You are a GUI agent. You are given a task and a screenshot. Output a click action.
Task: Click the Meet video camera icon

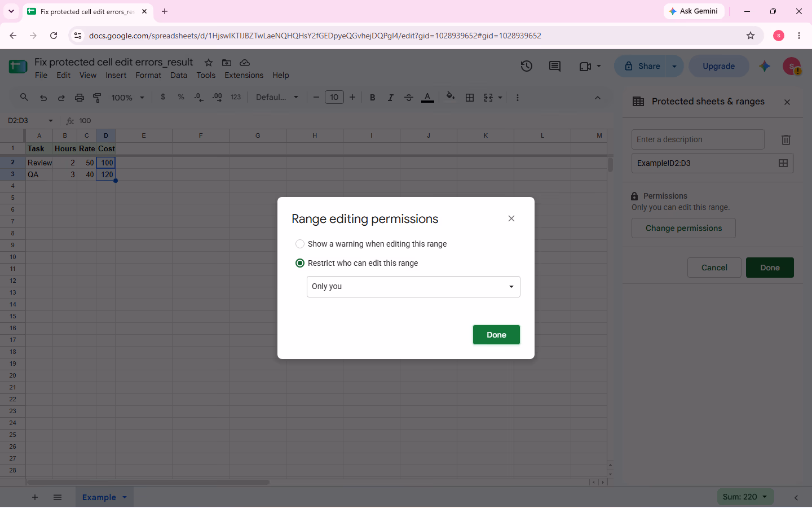585,66
